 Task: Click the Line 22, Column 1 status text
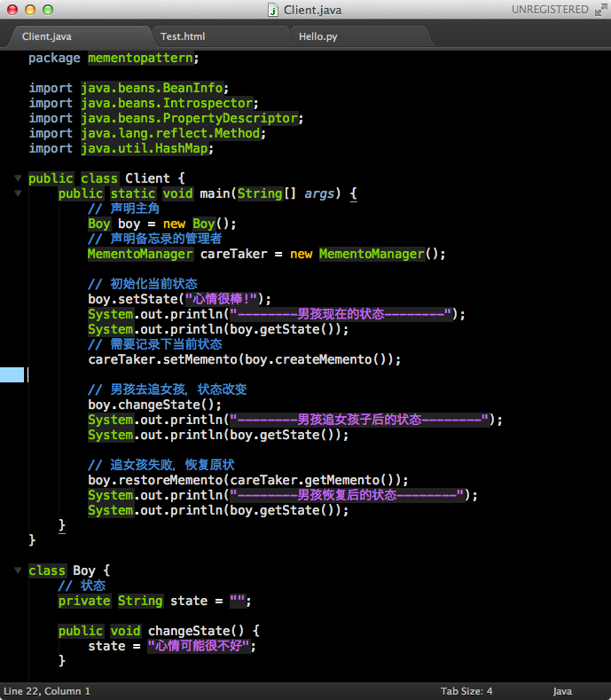47,691
